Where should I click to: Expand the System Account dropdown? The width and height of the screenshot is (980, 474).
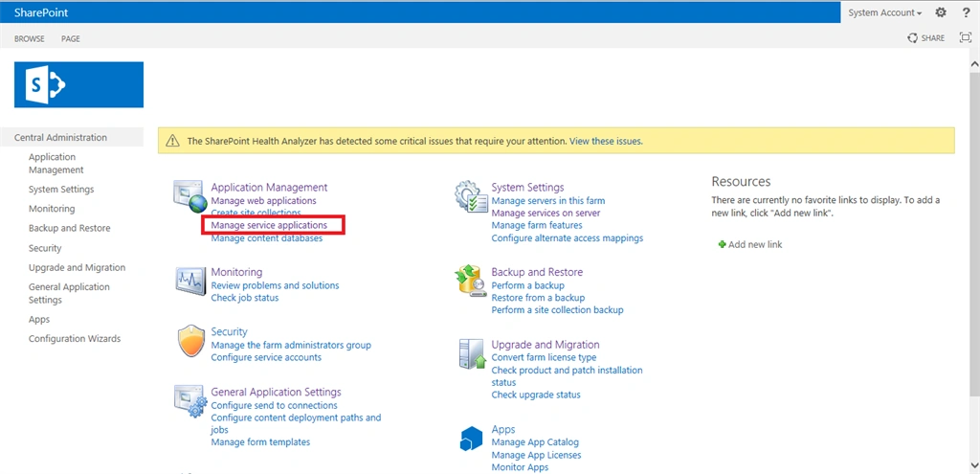coord(884,12)
